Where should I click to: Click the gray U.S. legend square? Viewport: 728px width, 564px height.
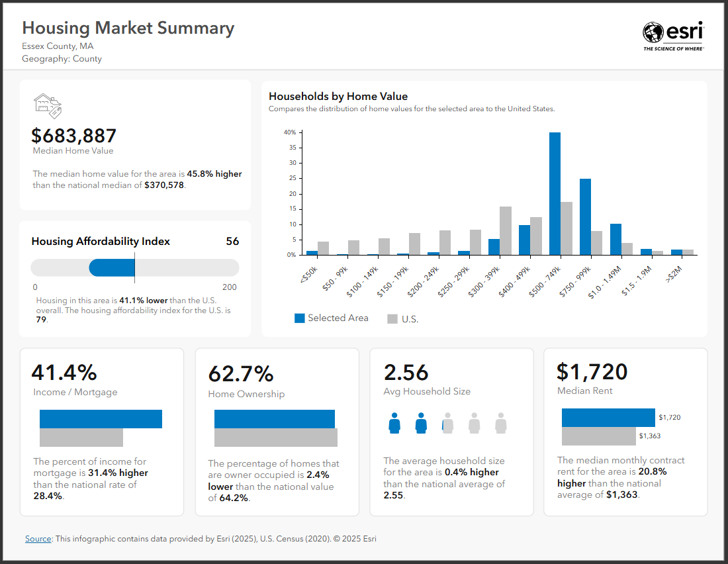(x=392, y=318)
